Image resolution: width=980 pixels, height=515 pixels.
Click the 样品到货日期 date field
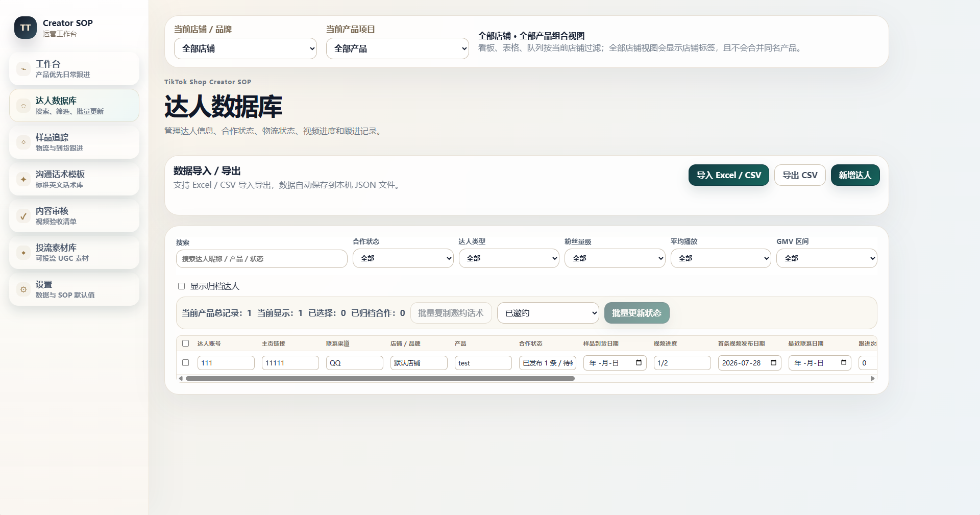(x=615, y=363)
